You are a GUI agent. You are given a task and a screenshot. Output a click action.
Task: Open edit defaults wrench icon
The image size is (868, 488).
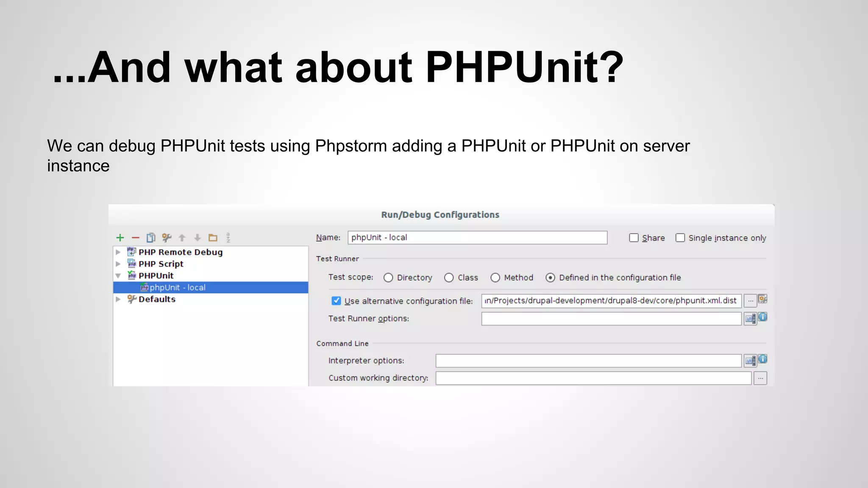click(x=167, y=238)
